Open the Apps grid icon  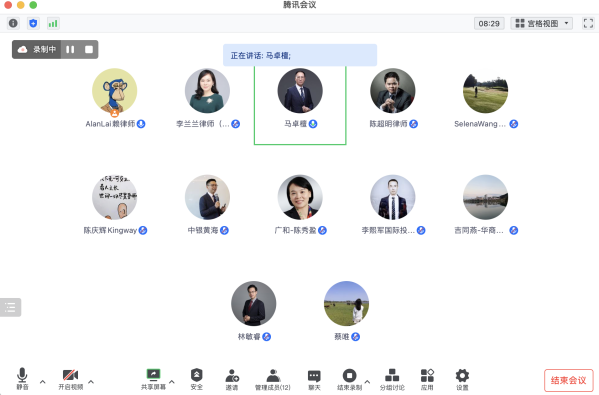click(427, 379)
